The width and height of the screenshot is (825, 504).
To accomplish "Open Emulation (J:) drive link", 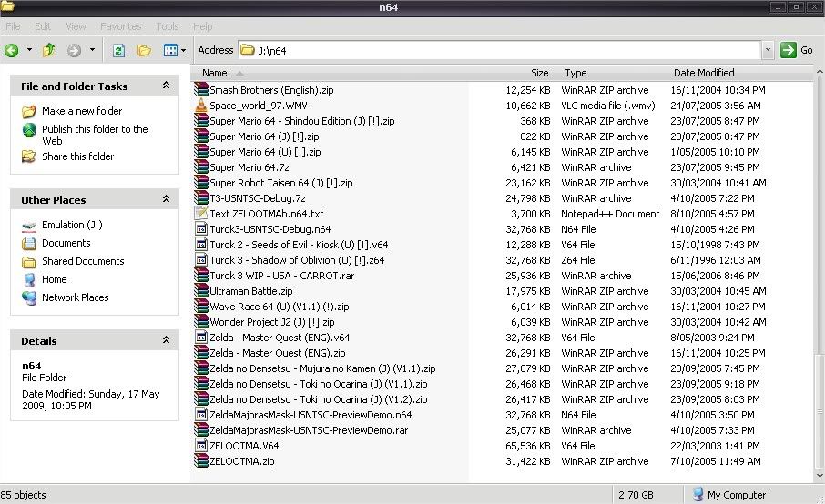I will coord(72,225).
